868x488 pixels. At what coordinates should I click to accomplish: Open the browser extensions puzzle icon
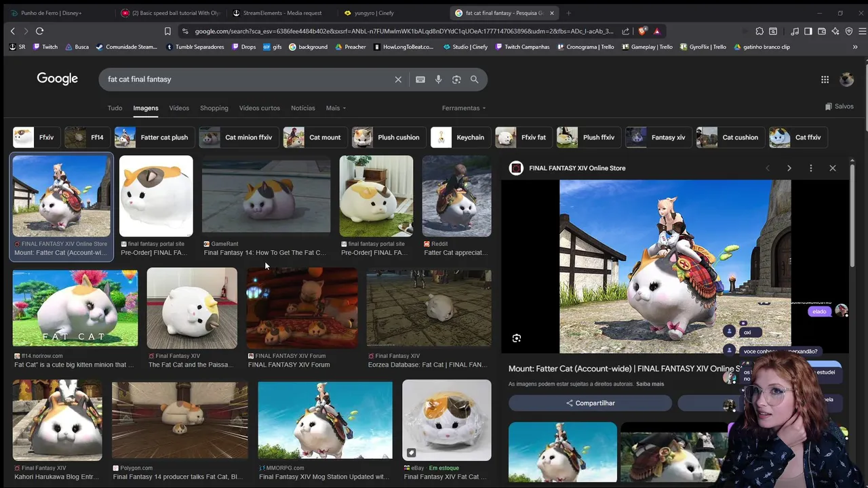(x=759, y=31)
